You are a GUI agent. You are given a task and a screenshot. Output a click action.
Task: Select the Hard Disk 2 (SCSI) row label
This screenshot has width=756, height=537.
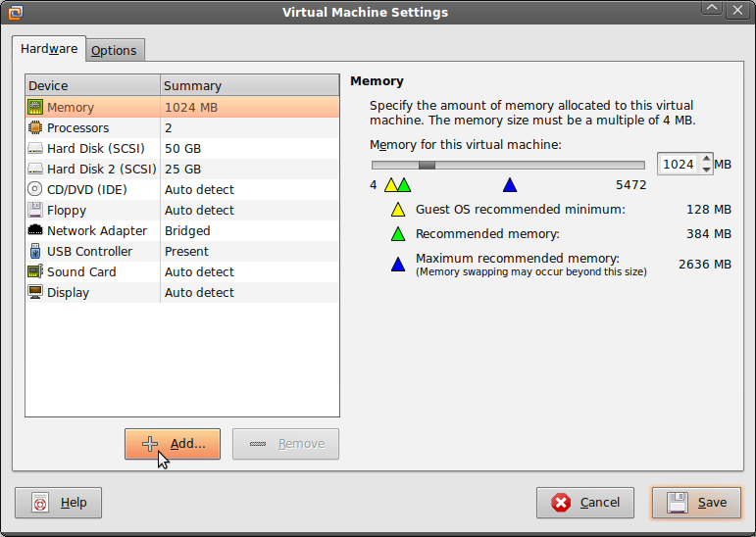coord(102,170)
